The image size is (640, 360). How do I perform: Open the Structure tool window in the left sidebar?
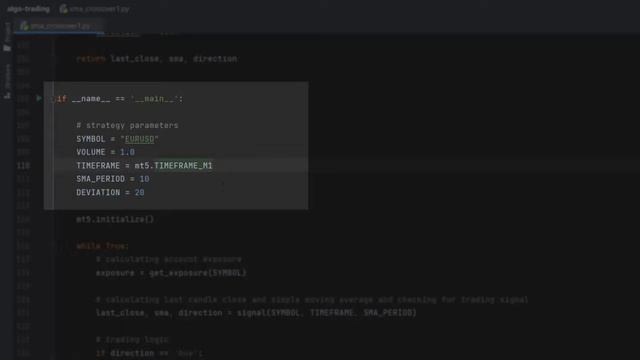(7, 82)
